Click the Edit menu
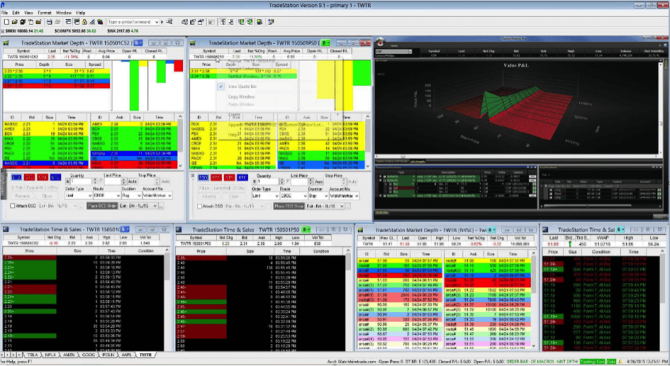The width and height of the screenshot is (670, 366). [x=16, y=13]
